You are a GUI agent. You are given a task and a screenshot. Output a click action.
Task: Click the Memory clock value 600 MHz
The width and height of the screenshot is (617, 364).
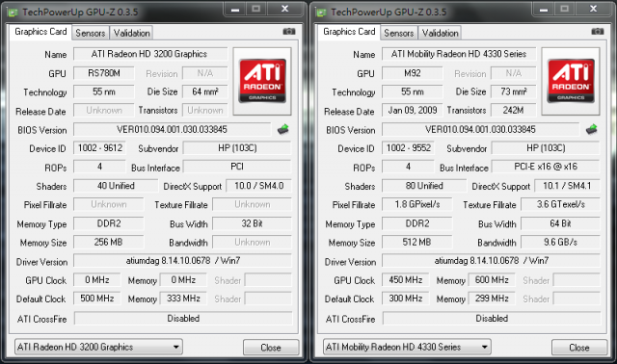(492, 280)
